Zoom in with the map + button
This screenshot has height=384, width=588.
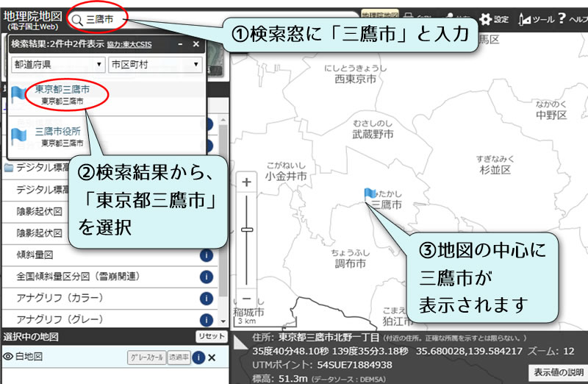246,182
